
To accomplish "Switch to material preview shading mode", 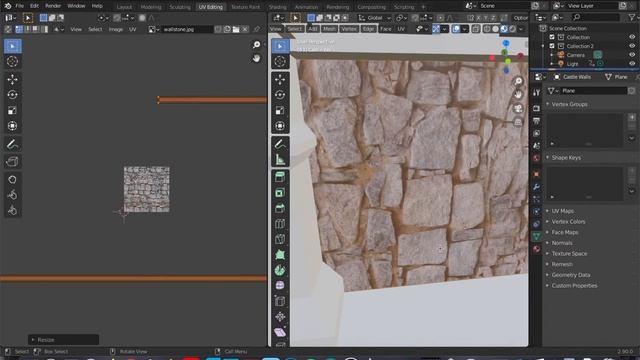I will [x=504, y=29].
